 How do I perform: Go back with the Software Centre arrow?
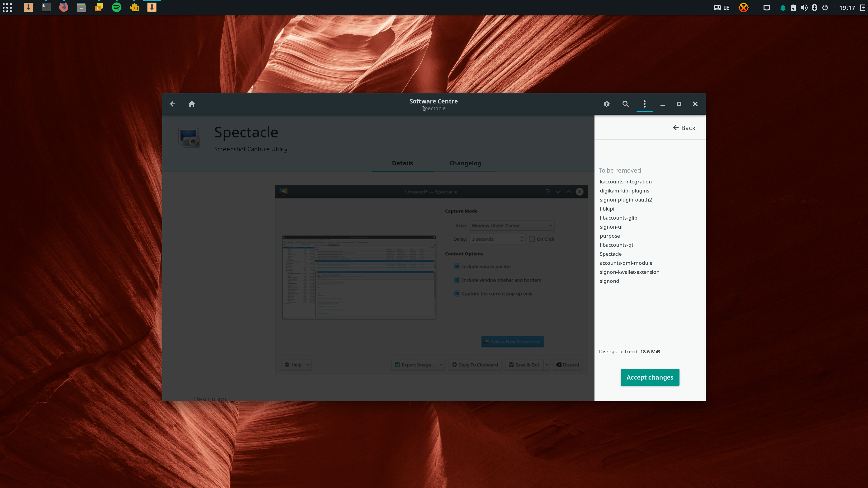[x=172, y=104]
